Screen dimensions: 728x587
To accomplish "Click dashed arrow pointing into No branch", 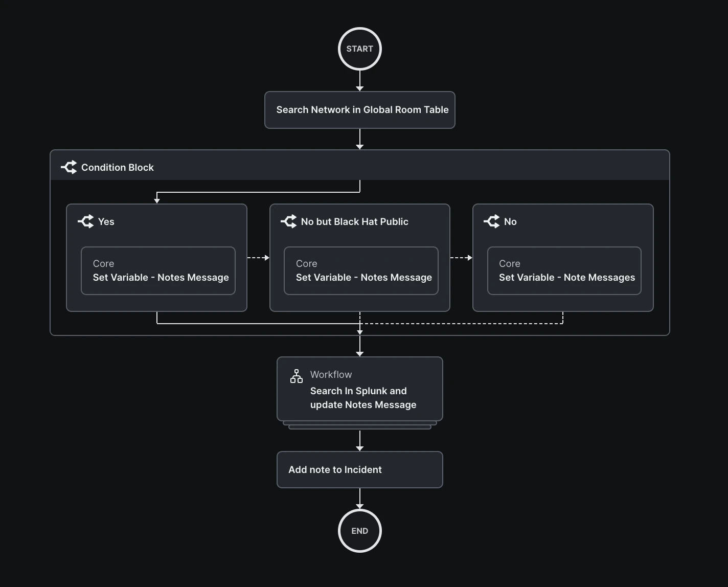I will [461, 258].
